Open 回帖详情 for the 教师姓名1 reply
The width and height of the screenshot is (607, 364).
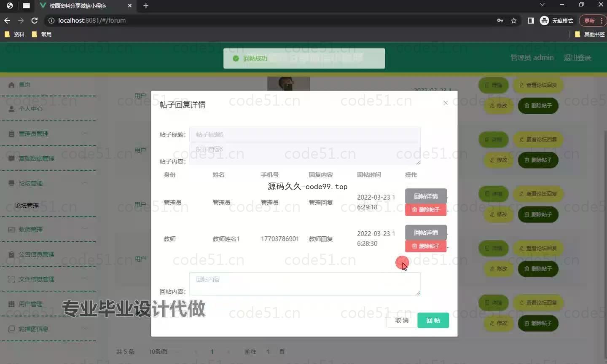(426, 233)
